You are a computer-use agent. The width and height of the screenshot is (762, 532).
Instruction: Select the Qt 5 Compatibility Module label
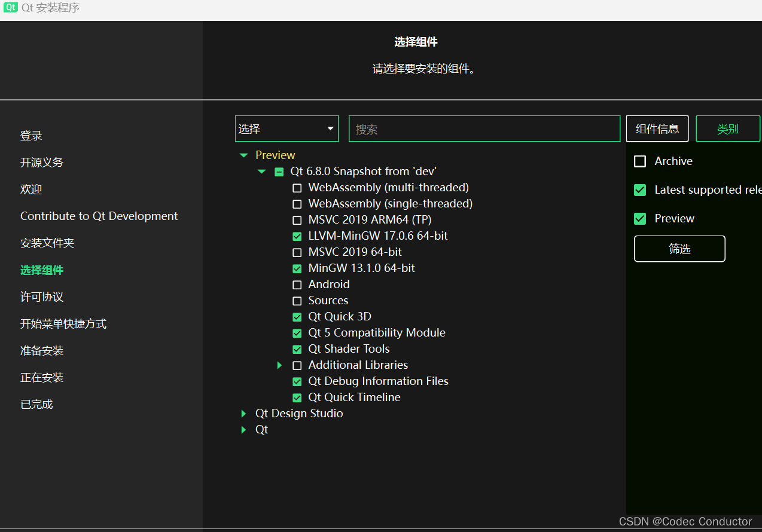pyautogui.click(x=377, y=333)
